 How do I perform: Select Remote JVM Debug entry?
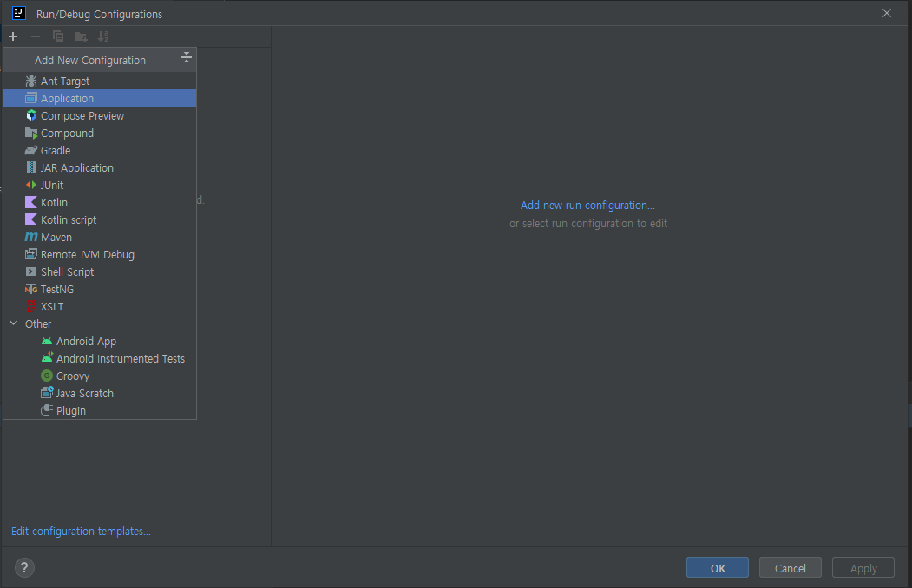click(x=100, y=254)
